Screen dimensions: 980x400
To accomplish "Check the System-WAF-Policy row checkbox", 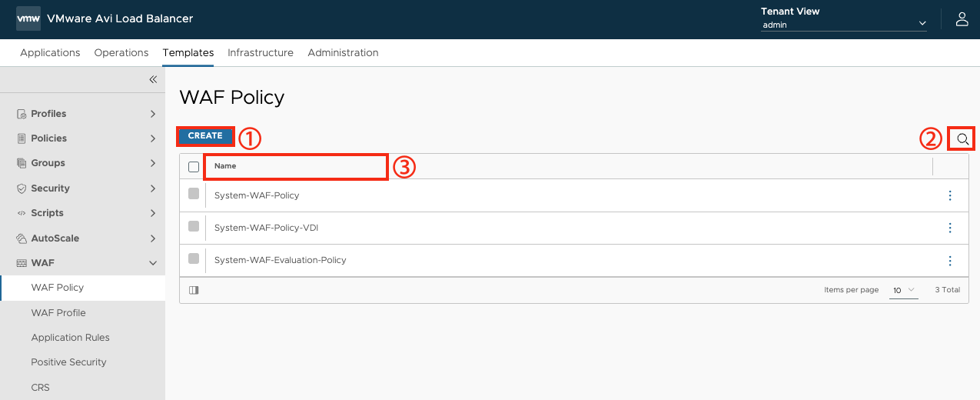I will 194,194.
